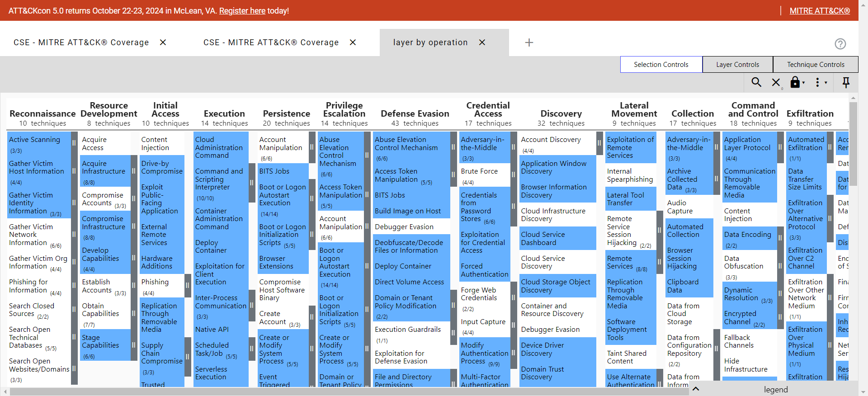Click the page scrollbar down arrow
Viewport: 868px width, 396px height.
[863, 392]
